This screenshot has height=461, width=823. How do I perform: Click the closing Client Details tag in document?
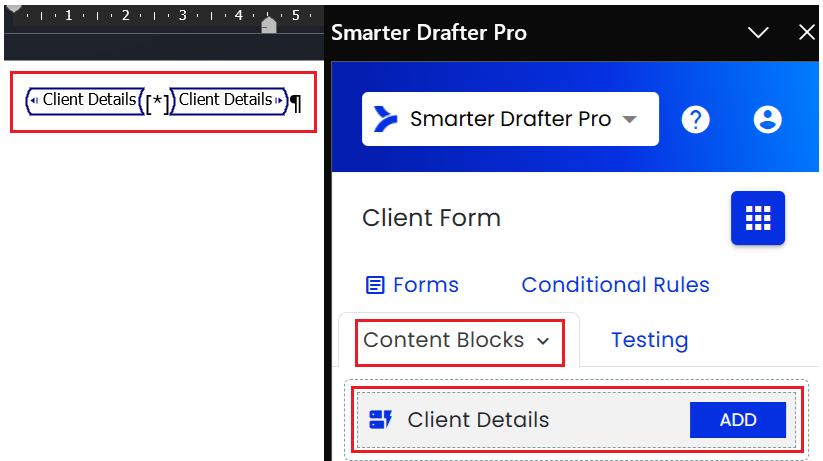229,101
